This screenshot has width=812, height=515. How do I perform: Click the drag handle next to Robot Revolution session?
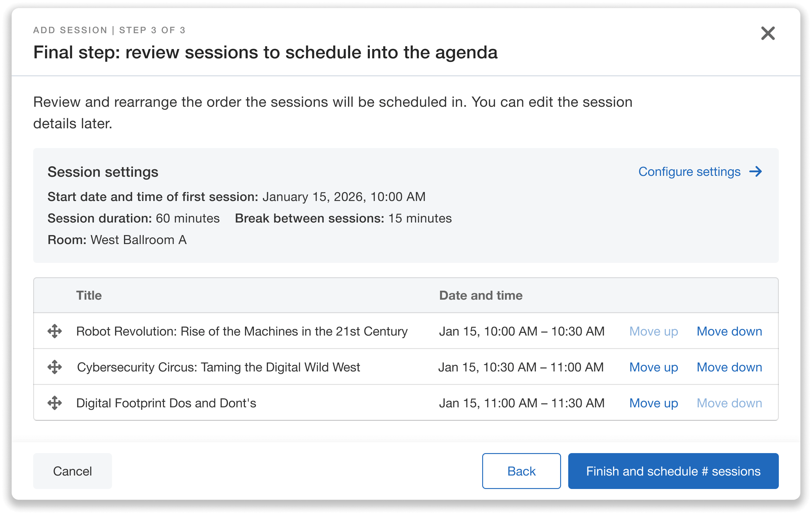[x=54, y=331]
